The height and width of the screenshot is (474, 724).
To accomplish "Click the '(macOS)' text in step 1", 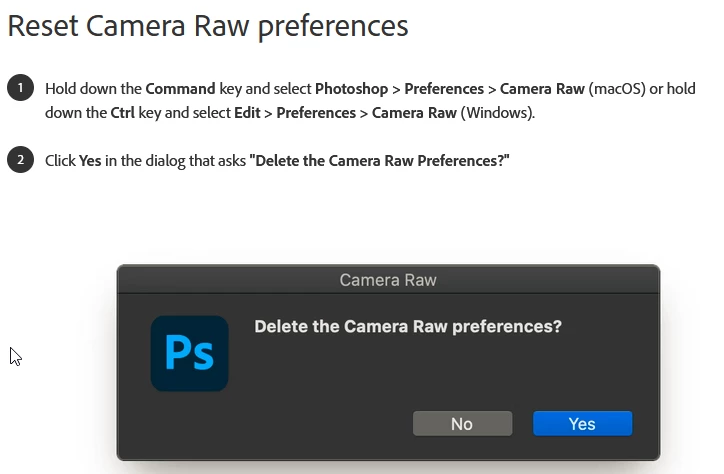I will [x=617, y=89].
